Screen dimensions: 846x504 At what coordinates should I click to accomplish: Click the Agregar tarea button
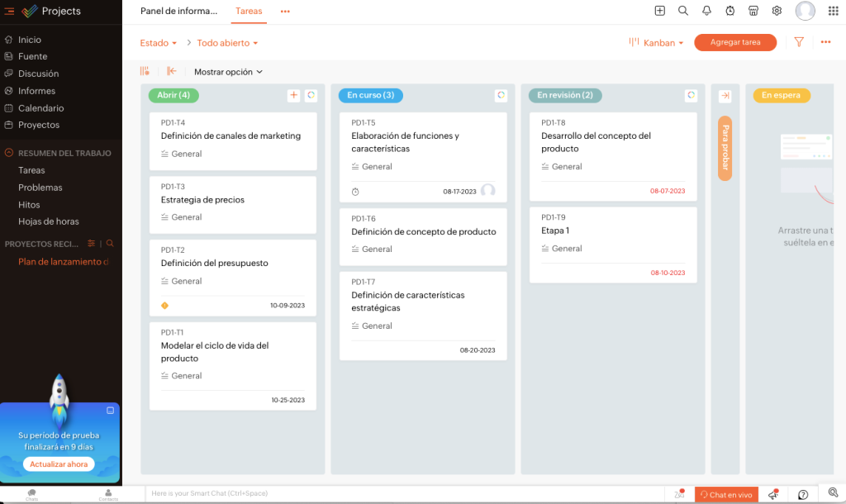(x=735, y=42)
